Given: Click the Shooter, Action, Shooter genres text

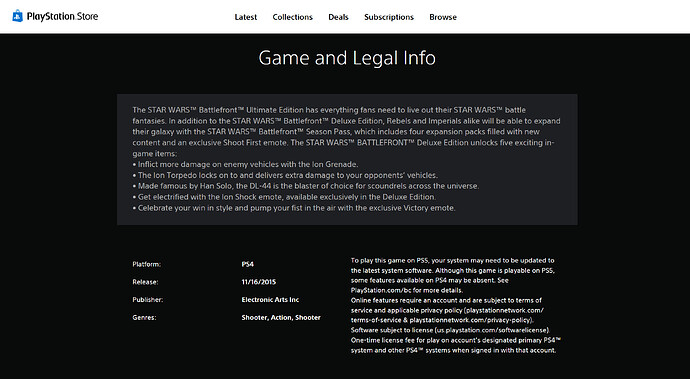Looking at the screenshot, I should [x=281, y=317].
